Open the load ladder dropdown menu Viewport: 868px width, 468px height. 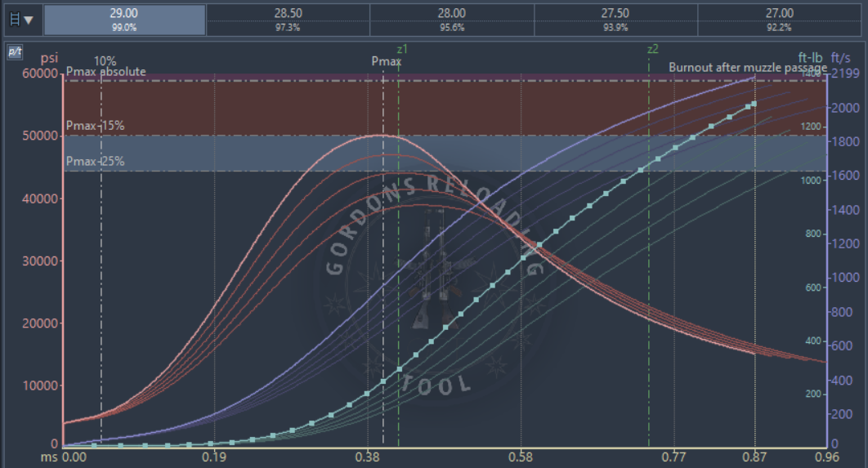tap(21, 20)
